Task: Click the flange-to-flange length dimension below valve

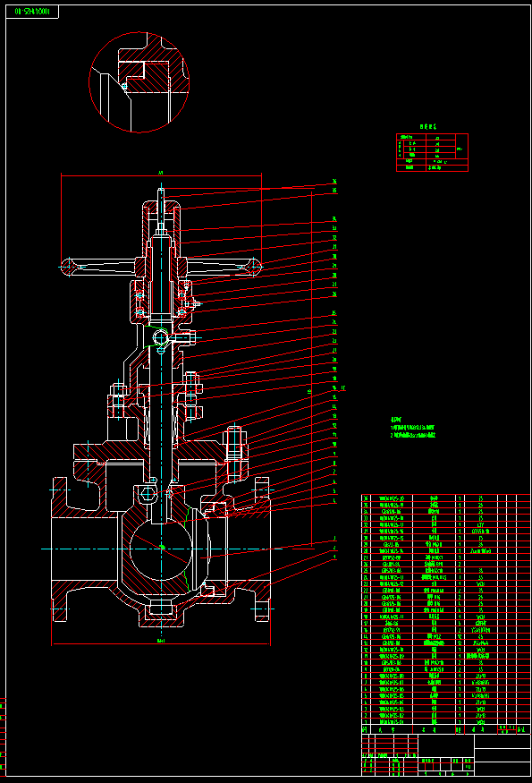Action: [161, 643]
